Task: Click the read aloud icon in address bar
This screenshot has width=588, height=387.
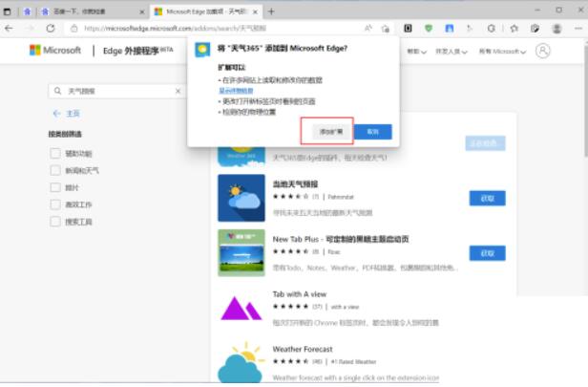Action: 368,28
